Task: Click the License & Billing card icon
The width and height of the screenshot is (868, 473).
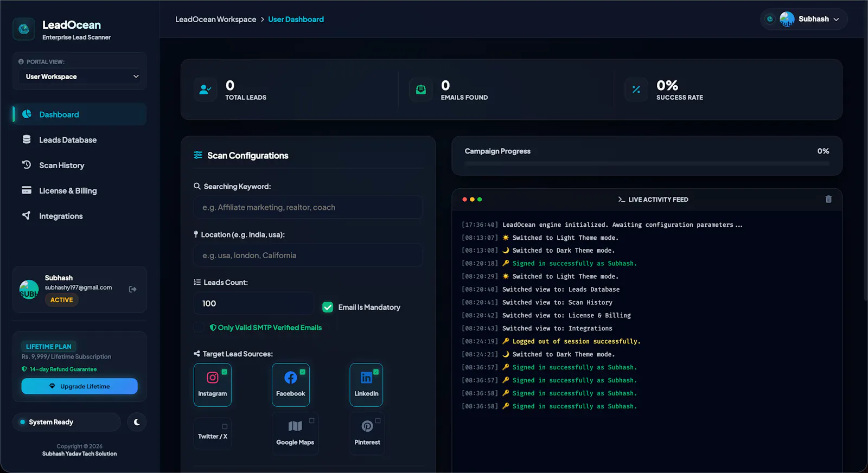Action: [27, 190]
